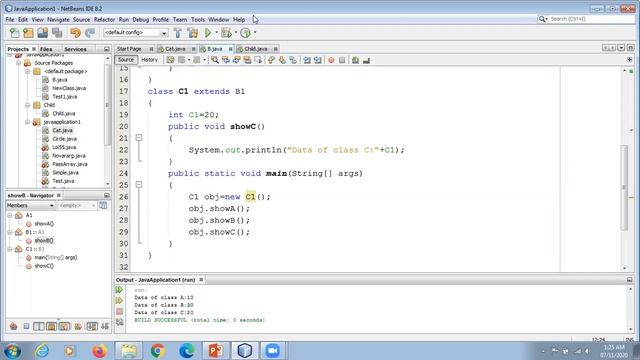
Task: Switch to the Start Page tab
Action: coord(129,49)
